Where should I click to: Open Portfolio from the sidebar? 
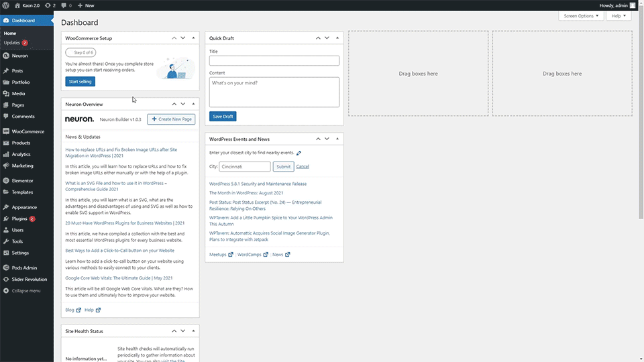27,82
